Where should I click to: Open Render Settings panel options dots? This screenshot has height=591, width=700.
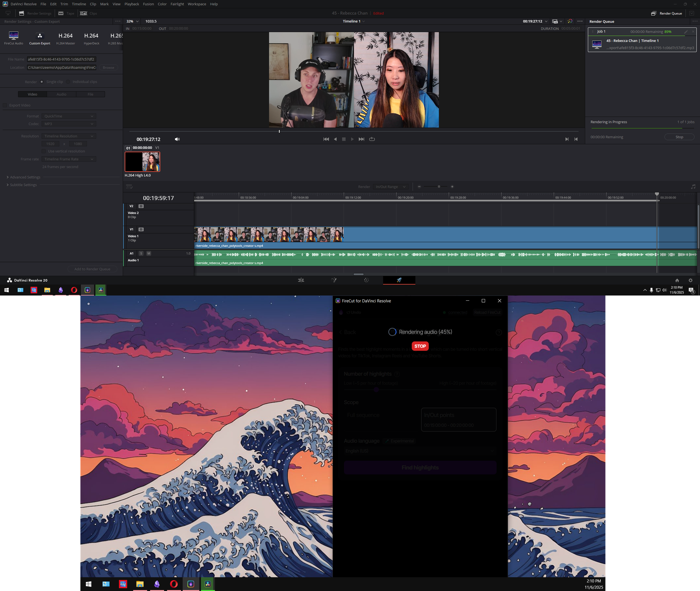tap(118, 21)
